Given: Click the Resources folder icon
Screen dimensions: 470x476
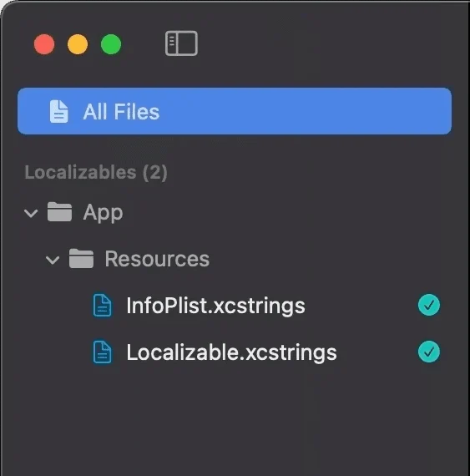Looking at the screenshot, I should pyautogui.click(x=81, y=259).
